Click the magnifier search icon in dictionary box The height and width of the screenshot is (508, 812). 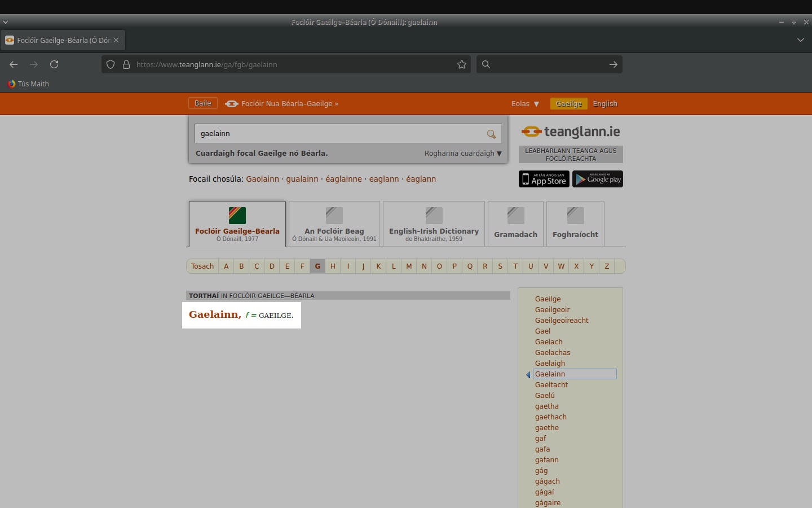pyautogui.click(x=491, y=134)
